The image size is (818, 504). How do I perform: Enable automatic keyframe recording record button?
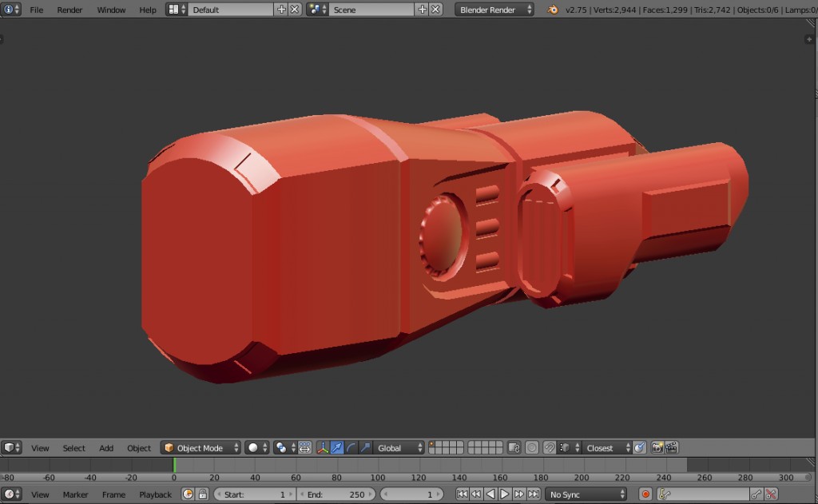[646, 494]
